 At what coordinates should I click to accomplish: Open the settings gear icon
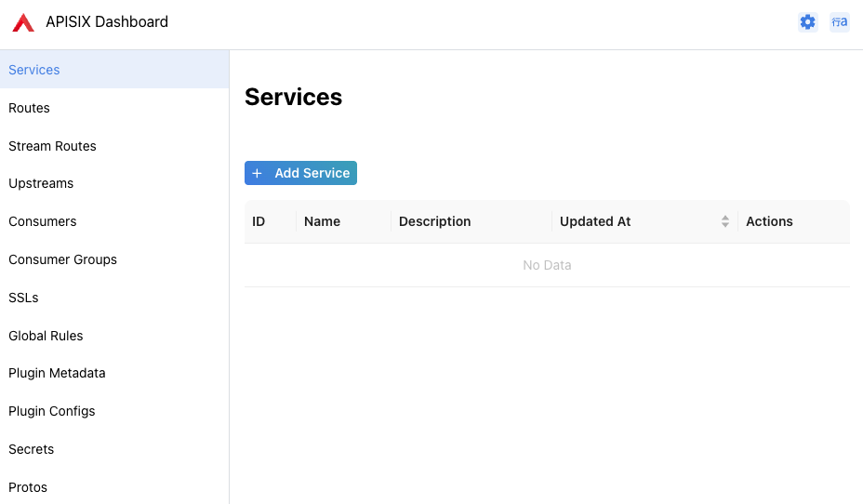pos(807,22)
